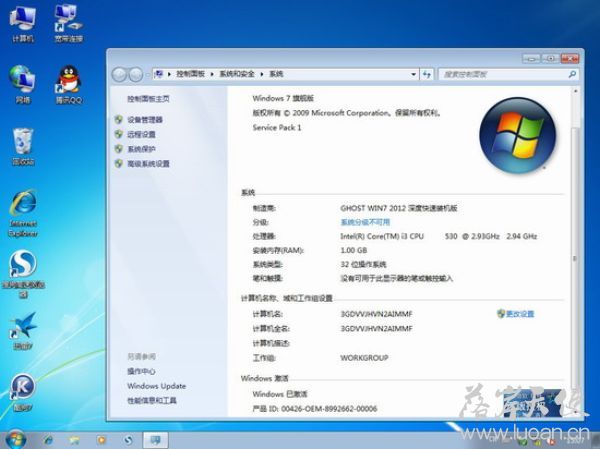
Task: Launch Internet Explorer from the taskbar
Action: (x=48, y=440)
